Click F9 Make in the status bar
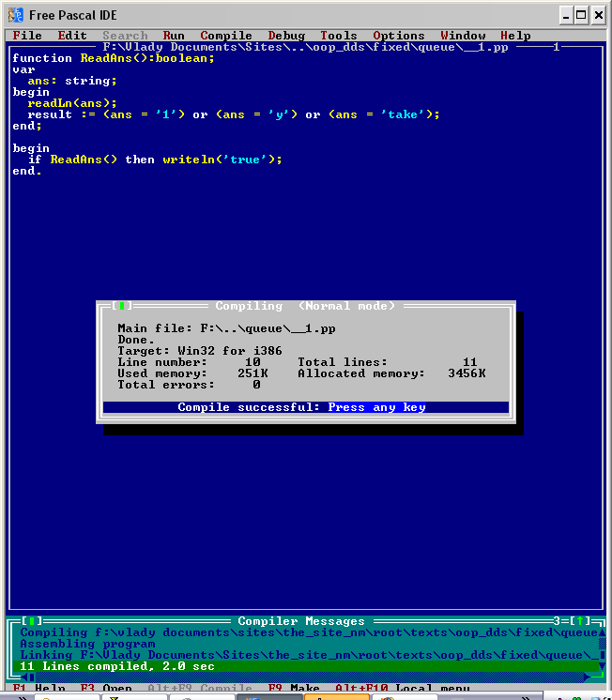The width and height of the screenshot is (612, 700). coord(294,689)
